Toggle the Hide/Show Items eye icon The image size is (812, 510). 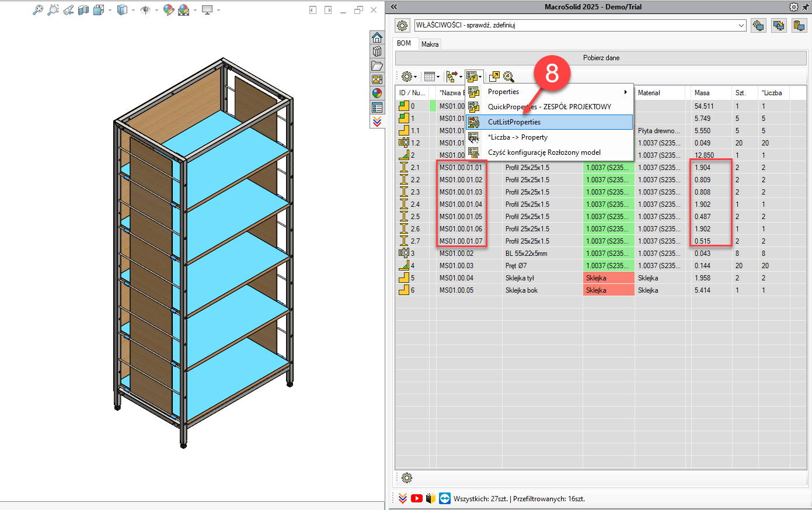[x=145, y=10]
